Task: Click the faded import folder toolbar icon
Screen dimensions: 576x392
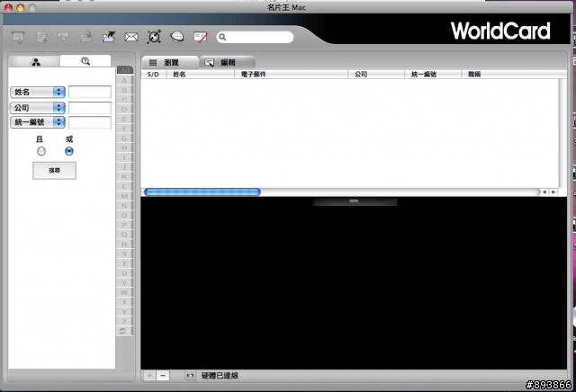Action: (x=86, y=36)
